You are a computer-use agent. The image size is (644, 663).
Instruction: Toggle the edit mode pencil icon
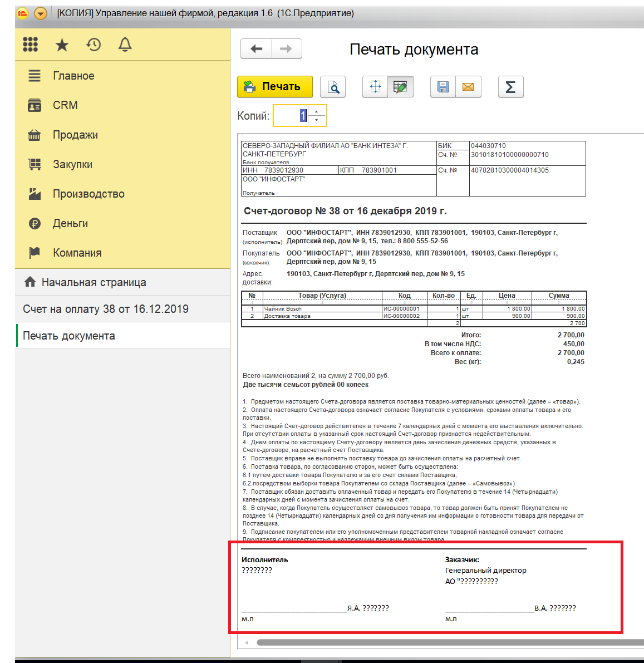400,87
